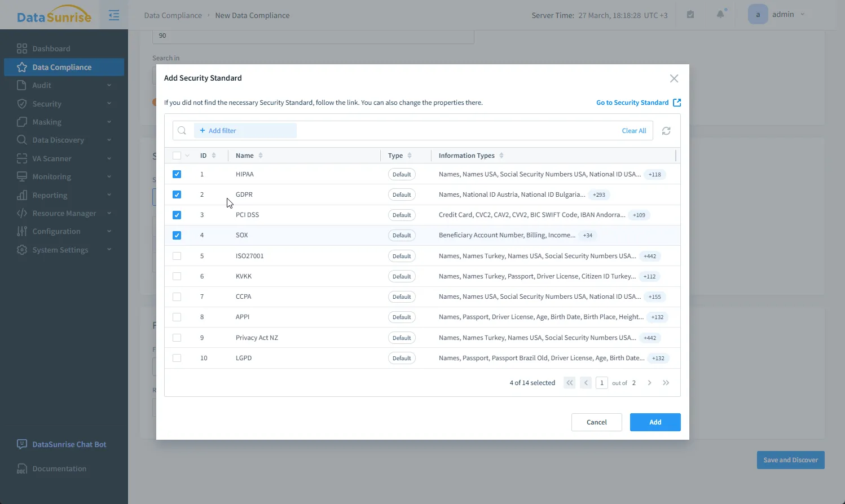Collapse the sidebar with the menu toggle icon
845x504 pixels.
114,15
